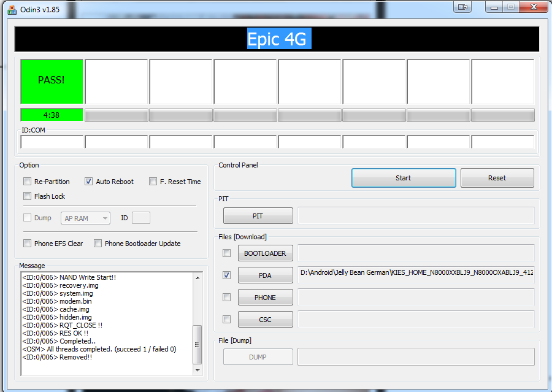Screen dimensions: 552x392
Task: Click the Message log scrollbar thumb
Action: tap(197, 344)
